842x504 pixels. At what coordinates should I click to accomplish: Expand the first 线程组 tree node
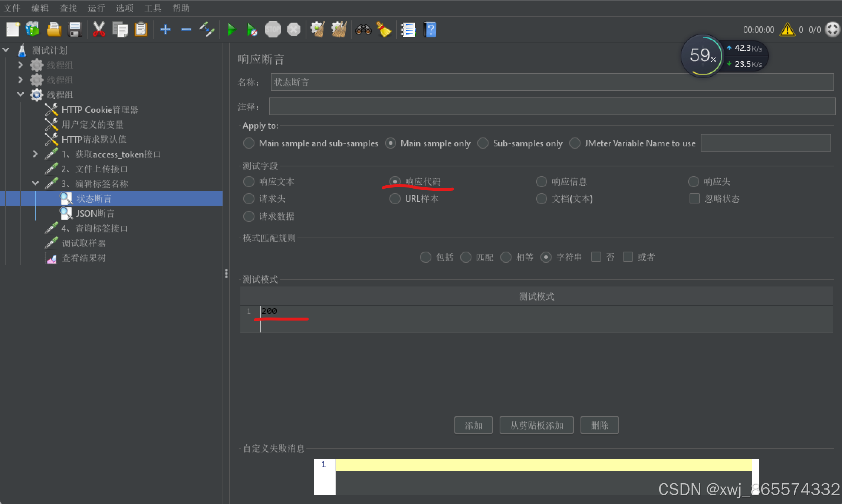20,65
